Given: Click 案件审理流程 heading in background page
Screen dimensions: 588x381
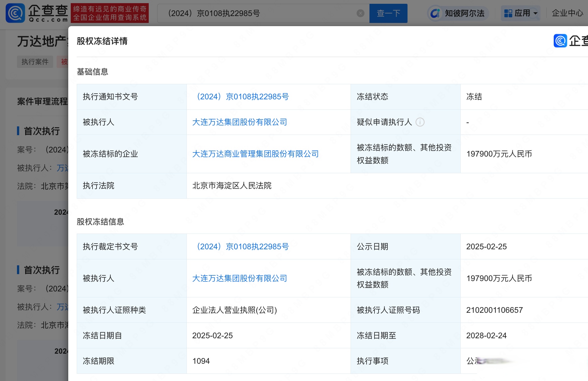Looking at the screenshot, I should 42,101.
